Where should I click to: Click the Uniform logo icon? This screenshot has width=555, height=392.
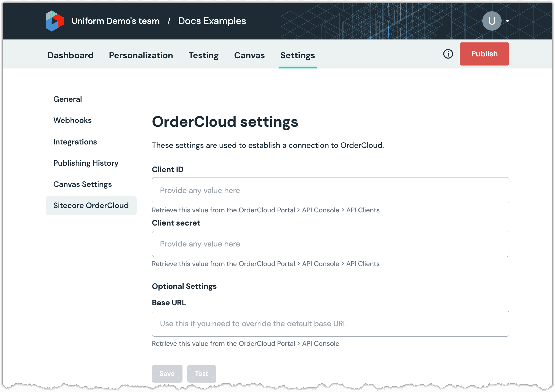click(54, 21)
